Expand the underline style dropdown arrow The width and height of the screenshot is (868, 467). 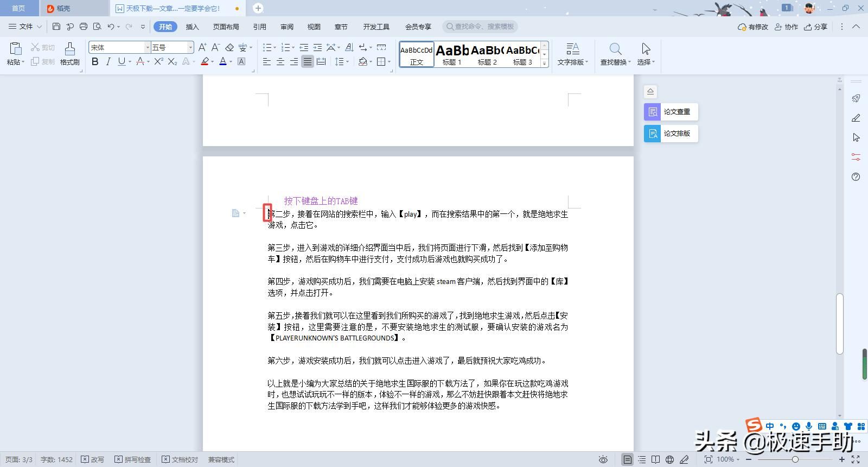click(x=130, y=62)
